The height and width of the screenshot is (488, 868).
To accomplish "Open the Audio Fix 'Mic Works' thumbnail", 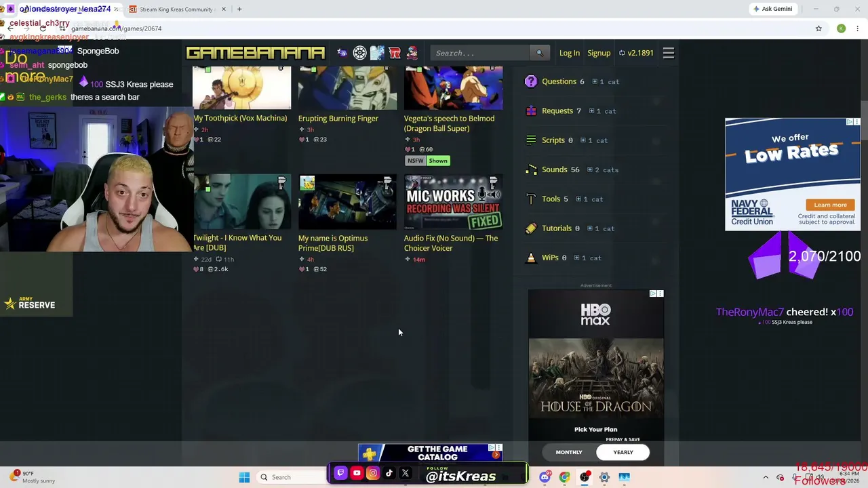I will click(x=453, y=202).
